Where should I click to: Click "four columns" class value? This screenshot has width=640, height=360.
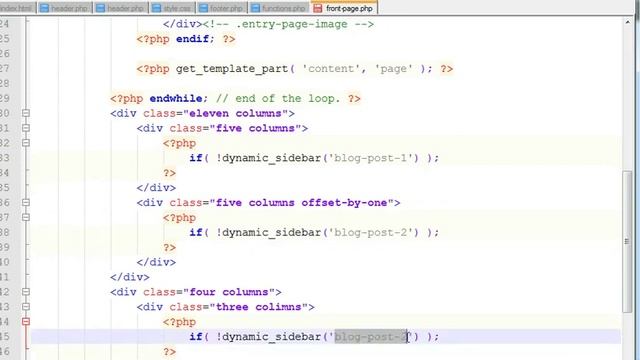pyautogui.click(x=229, y=292)
